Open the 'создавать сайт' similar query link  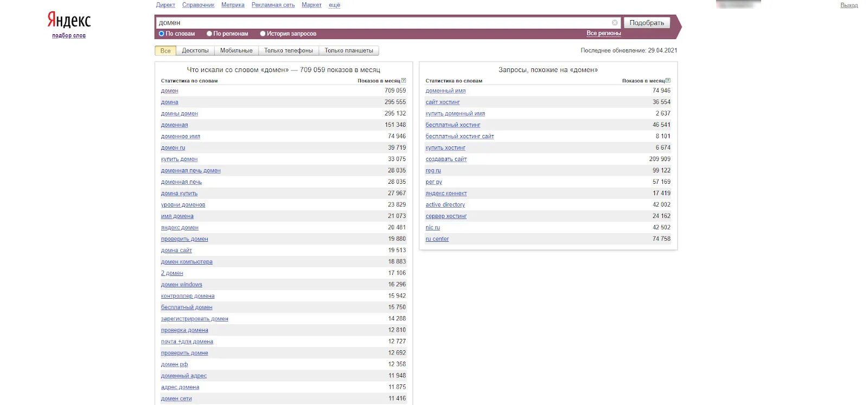coord(446,159)
